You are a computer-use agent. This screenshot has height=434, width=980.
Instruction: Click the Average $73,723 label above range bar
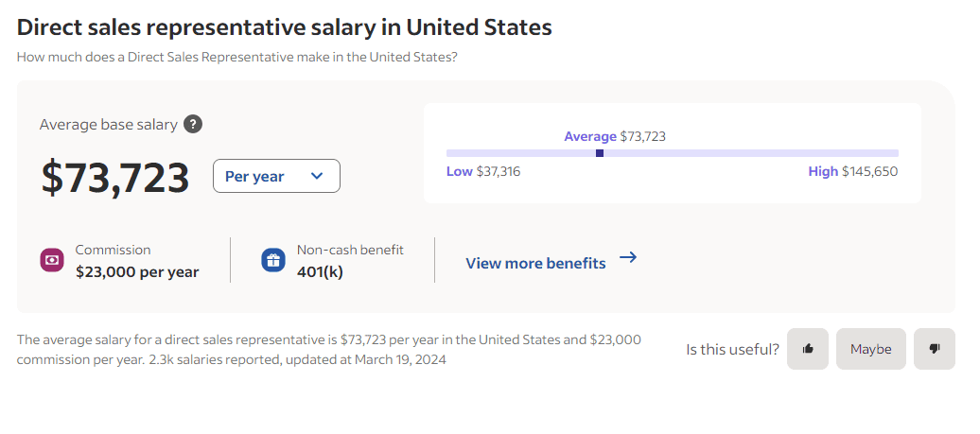[615, 136]
